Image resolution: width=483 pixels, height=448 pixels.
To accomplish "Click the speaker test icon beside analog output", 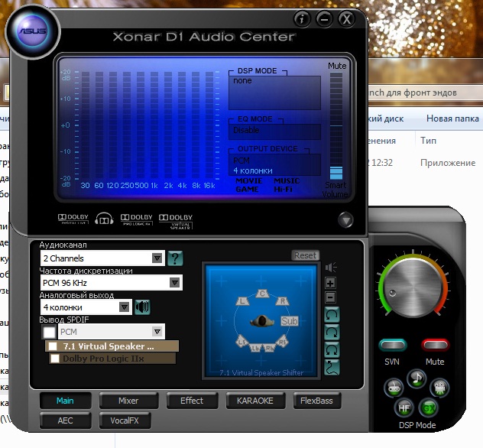I will coord(143,307).
